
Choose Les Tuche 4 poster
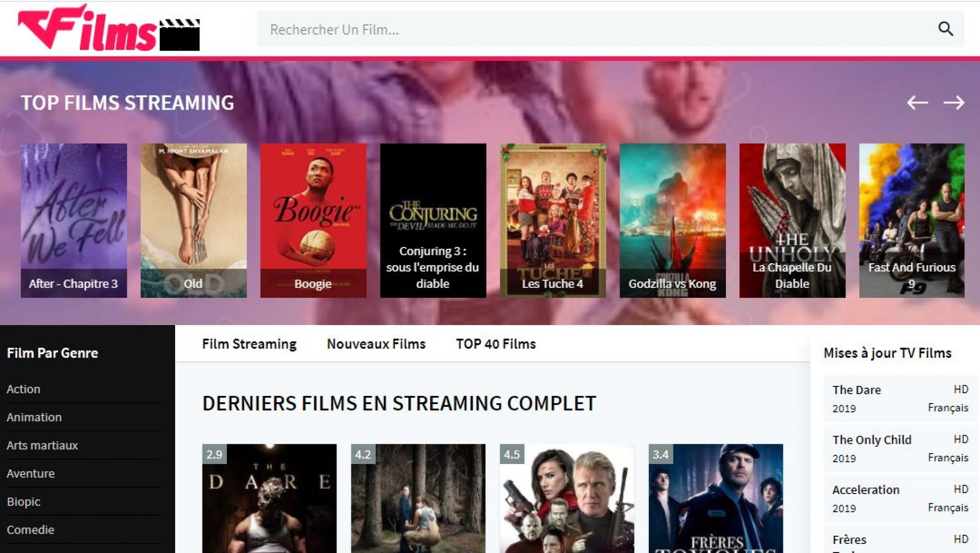click(553, 220)
